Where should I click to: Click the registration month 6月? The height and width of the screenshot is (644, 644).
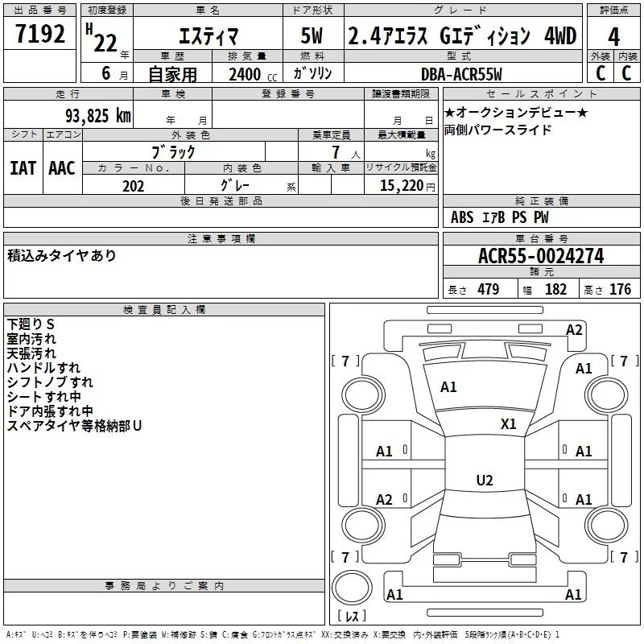(x=114, y=73)
